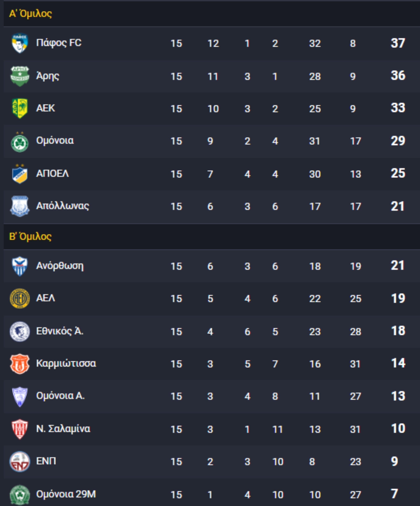The image size is (420, 506).
Task: Click the Καρμιώτισσα orange shield logo
Action: tap(20, 364)
